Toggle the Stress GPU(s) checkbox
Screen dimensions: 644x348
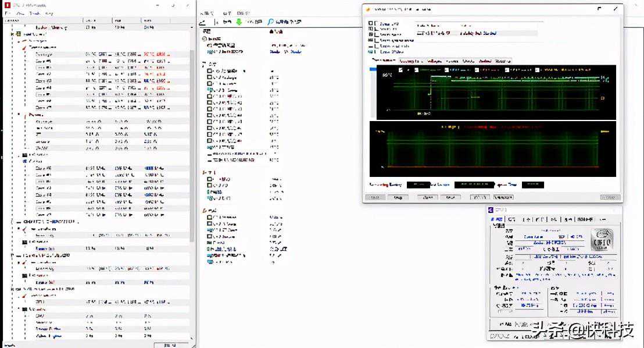[x=375, y=51]
